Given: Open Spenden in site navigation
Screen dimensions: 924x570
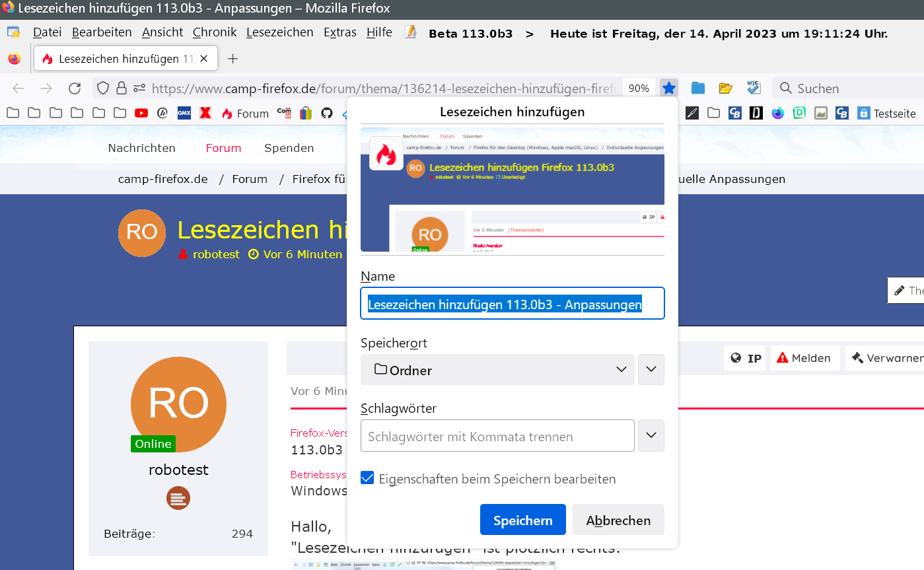Looking at the screenshot, I should 289,148.
